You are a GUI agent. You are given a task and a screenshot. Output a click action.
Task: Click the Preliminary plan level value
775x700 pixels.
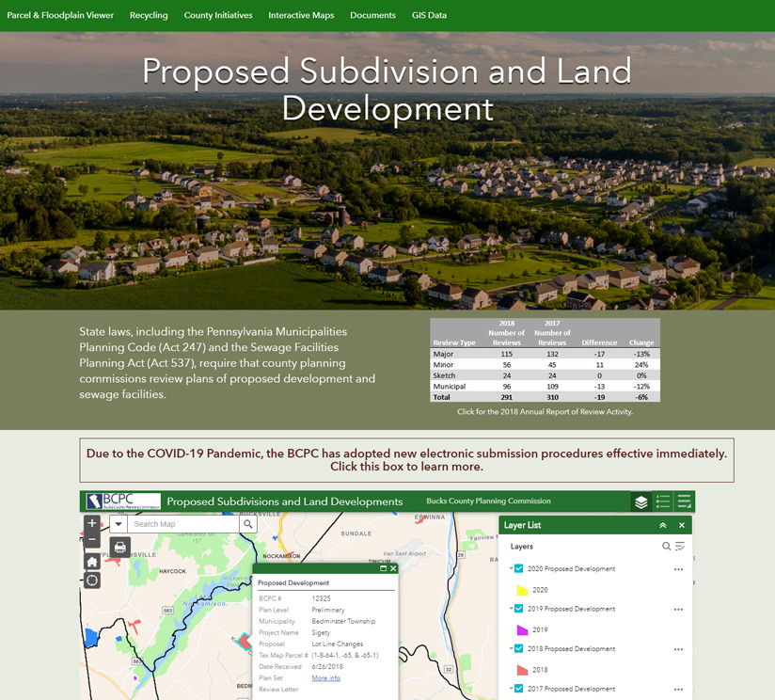328,610
